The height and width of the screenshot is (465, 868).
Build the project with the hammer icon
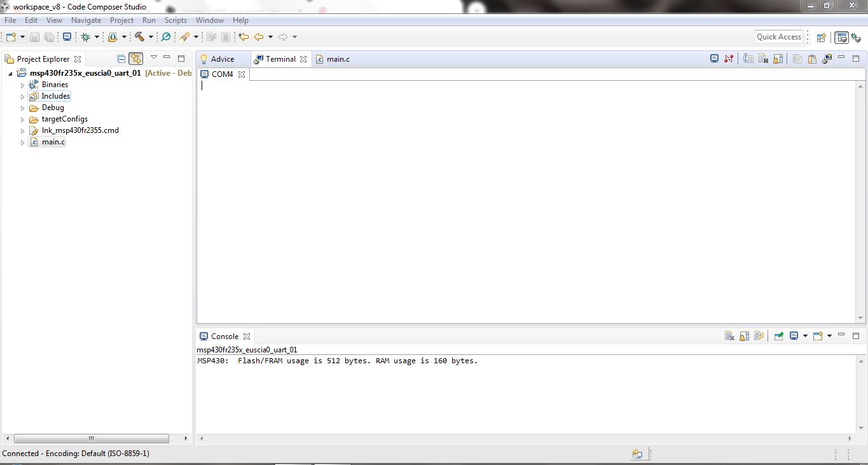coord(139,37)
